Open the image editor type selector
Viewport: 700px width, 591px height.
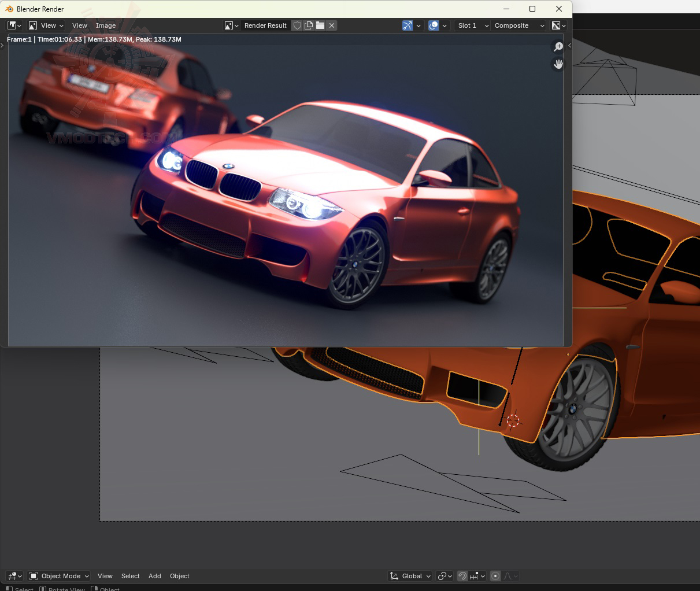coord(14,25)
